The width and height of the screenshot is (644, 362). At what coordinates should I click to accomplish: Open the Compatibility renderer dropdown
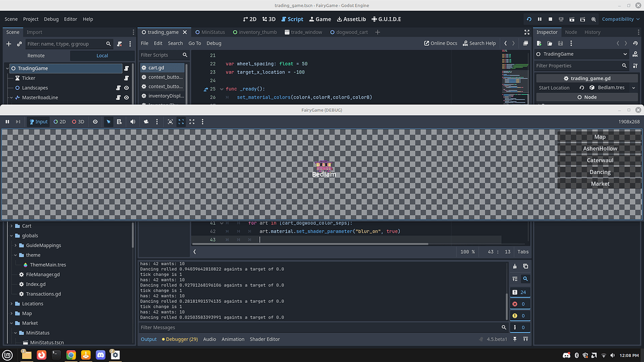click(619, 19)
